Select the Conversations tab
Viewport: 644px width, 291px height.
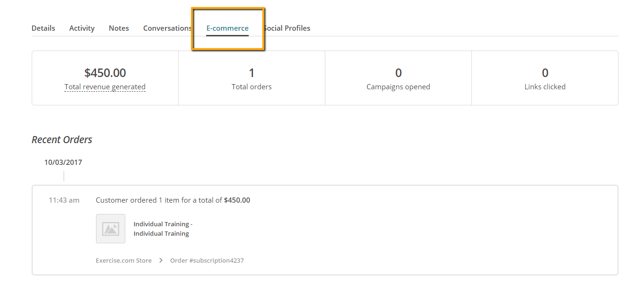[166, 28]
